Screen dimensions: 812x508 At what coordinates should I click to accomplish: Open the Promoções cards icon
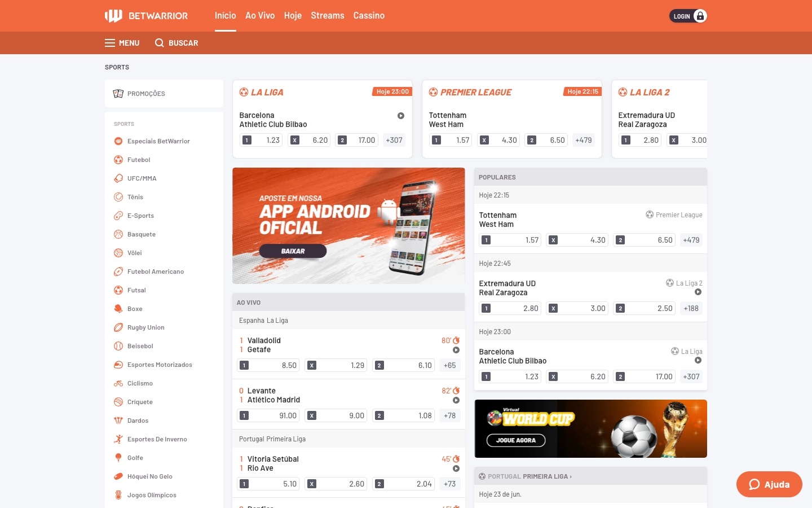click(118, 94)
